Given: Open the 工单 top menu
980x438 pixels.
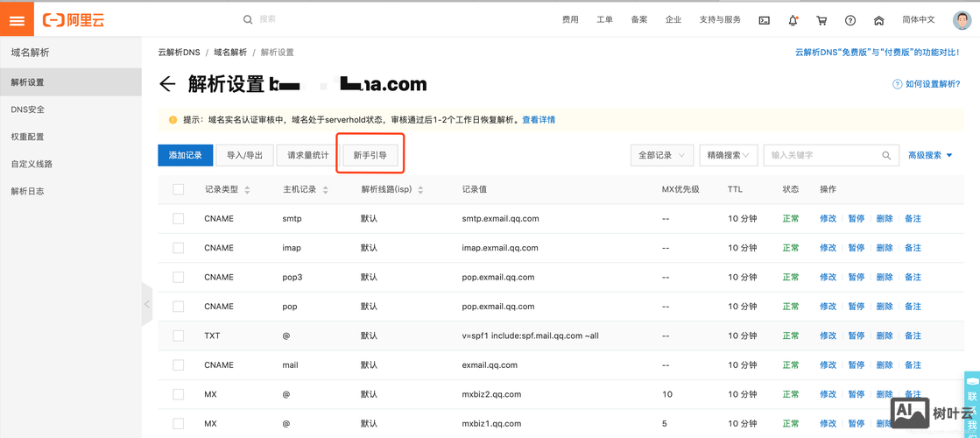Looking at the screenshot, I should pos(604,20).
